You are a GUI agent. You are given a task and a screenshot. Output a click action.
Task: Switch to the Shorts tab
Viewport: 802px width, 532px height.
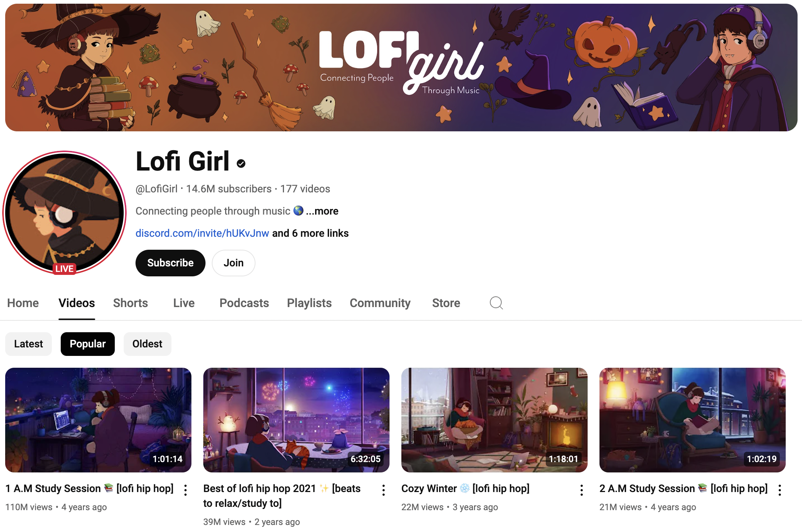tap(130, 303)
